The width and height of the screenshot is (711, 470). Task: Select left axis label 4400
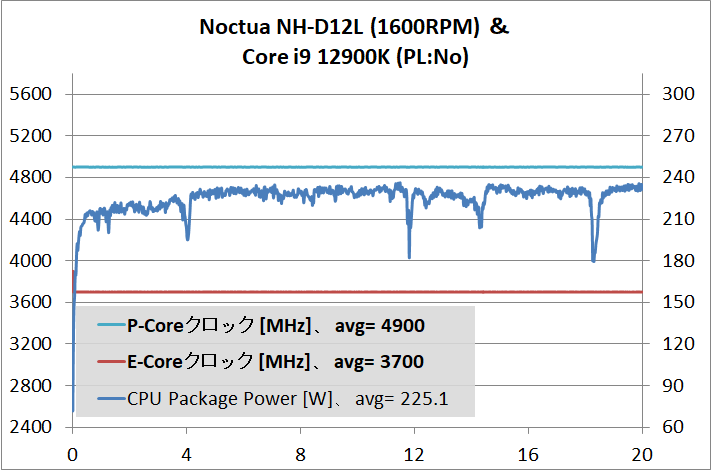31,219
